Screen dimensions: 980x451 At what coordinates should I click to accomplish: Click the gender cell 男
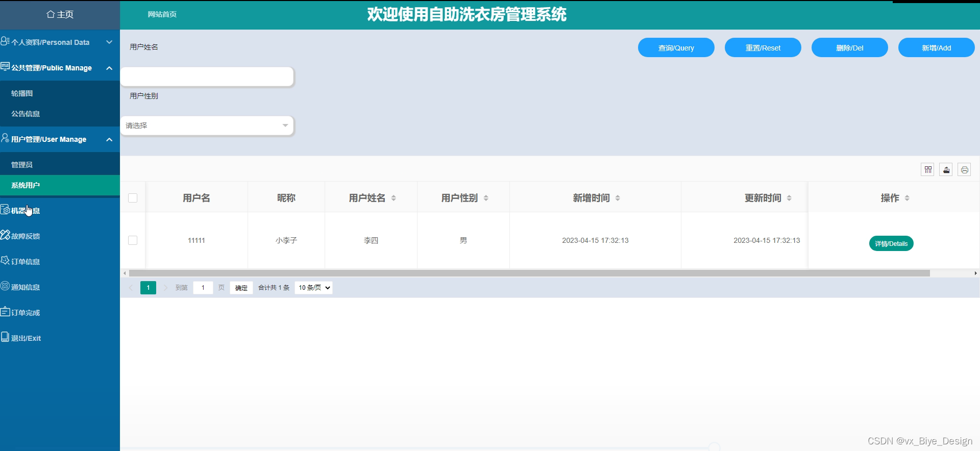(x=463, y=240)
